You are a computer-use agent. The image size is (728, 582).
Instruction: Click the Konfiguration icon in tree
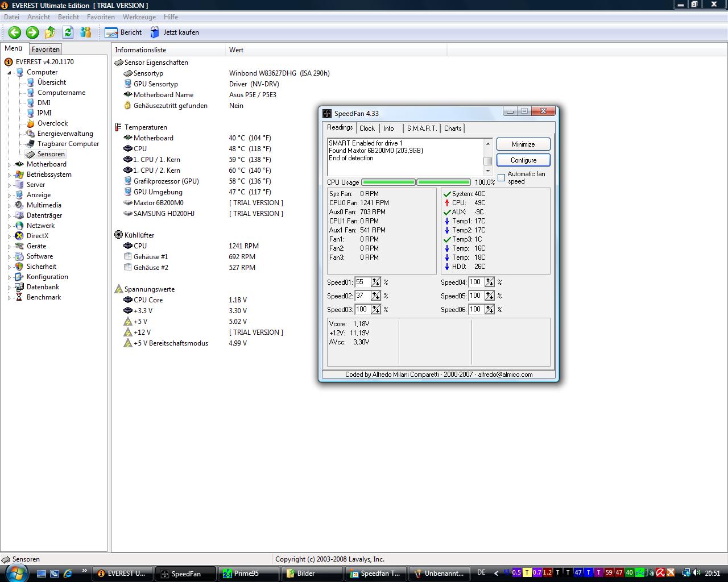[19, 277]
